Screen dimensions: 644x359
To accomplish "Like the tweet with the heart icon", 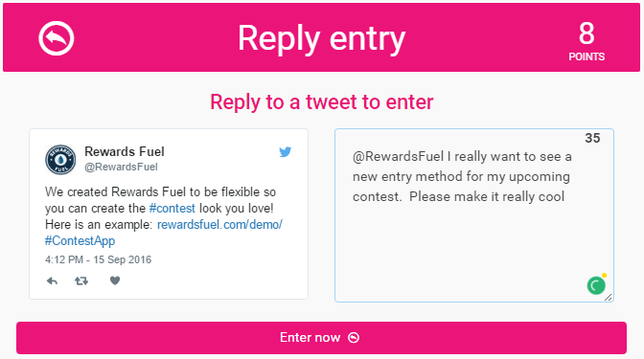I will [115, 280].
